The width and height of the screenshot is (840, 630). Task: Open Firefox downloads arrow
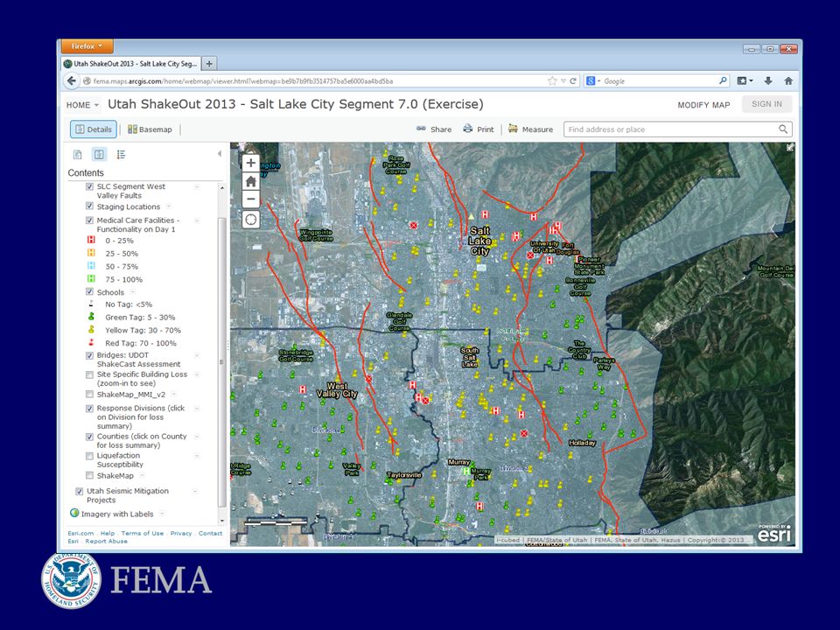pyautogui.click(x=768, y=80)
